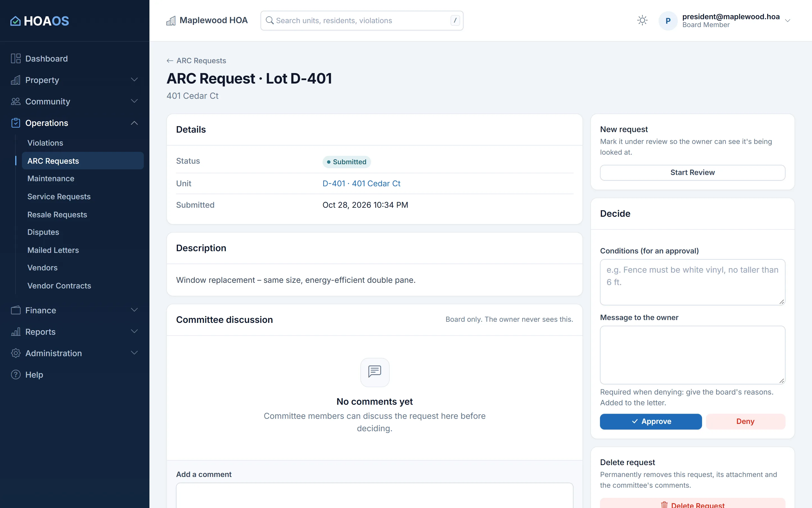Viewport: 812px width, 508px height.
Task: Open Vendor Contracts in the sidebar
Action: pos(83,286)
